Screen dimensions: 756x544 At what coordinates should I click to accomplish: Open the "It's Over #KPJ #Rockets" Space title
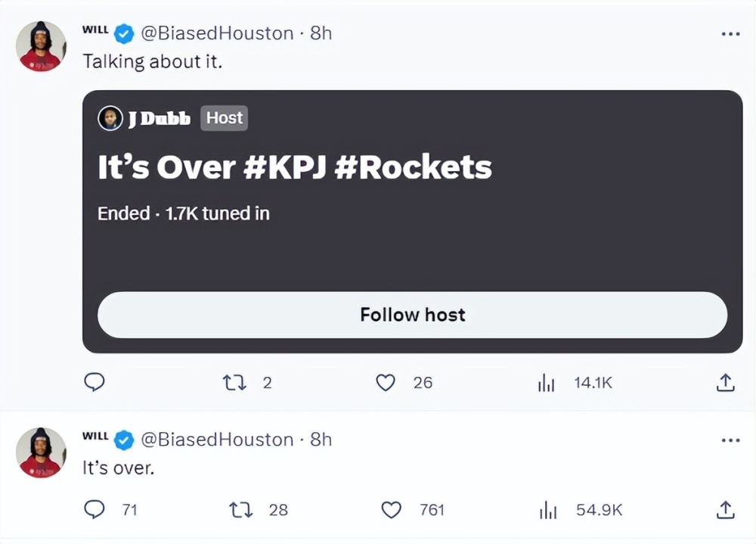pos(295,167)
